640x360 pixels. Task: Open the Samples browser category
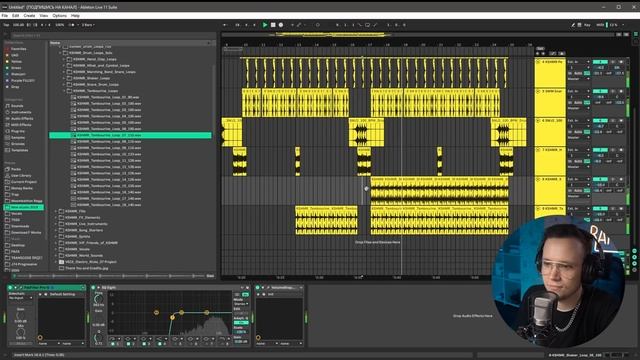[x=18, y=138]
